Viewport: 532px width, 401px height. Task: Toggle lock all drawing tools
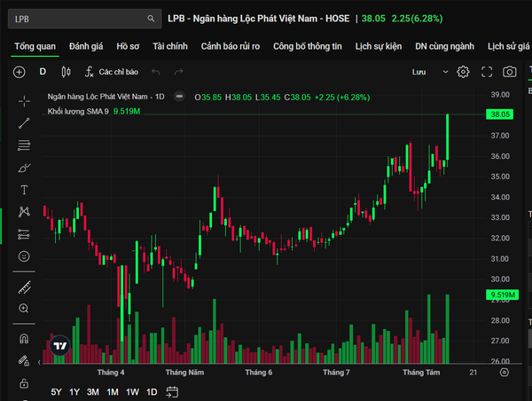pyautogui.click(x=24, y=383)
